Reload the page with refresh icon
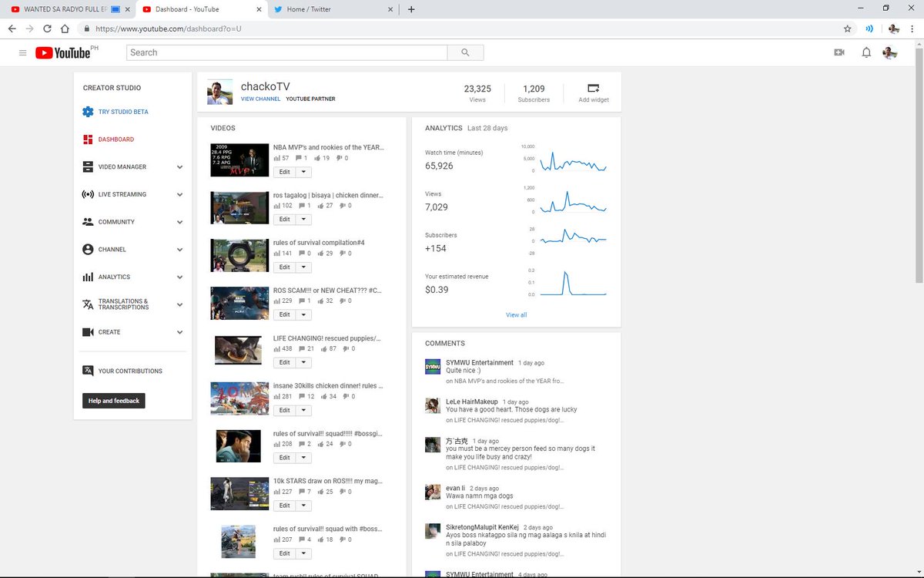 click(47, 29)
